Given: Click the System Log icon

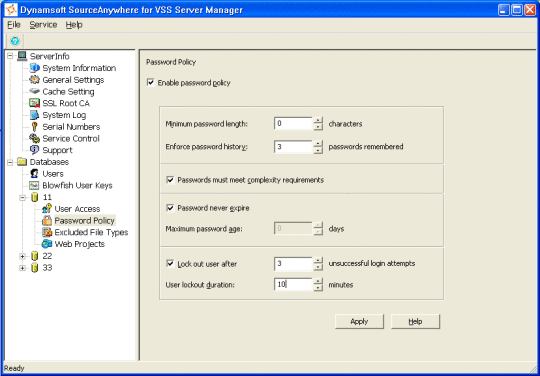Looking at the screenshot, I should point(34,115).
